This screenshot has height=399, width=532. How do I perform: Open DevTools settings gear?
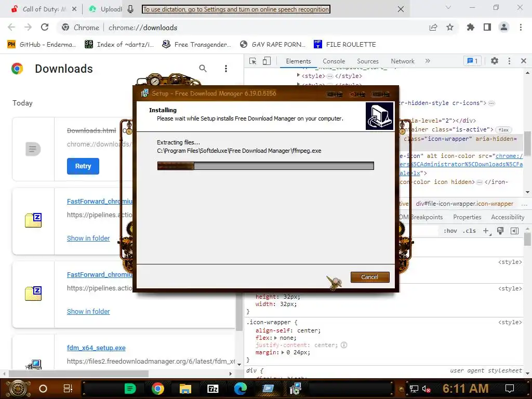pyautogui.click(x=495, y=61)
